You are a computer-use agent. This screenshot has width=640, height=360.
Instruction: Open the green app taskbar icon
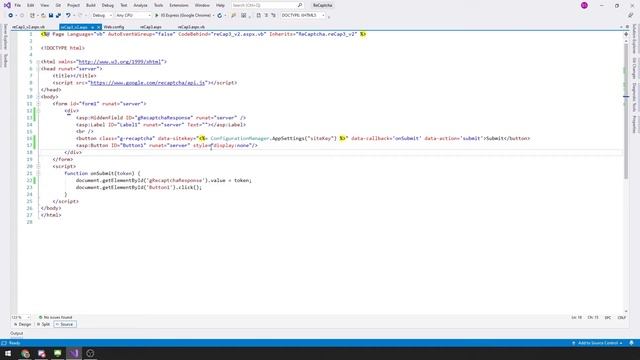click(58, 353)
